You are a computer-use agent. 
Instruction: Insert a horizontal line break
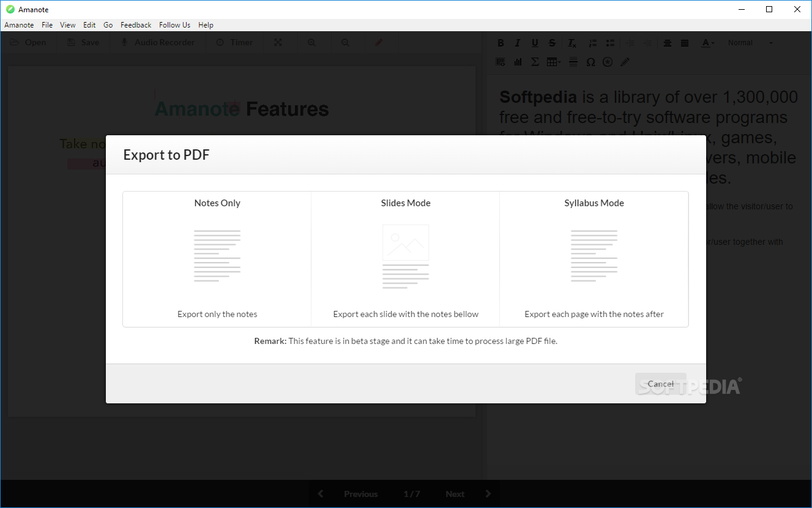click(573, 62)
